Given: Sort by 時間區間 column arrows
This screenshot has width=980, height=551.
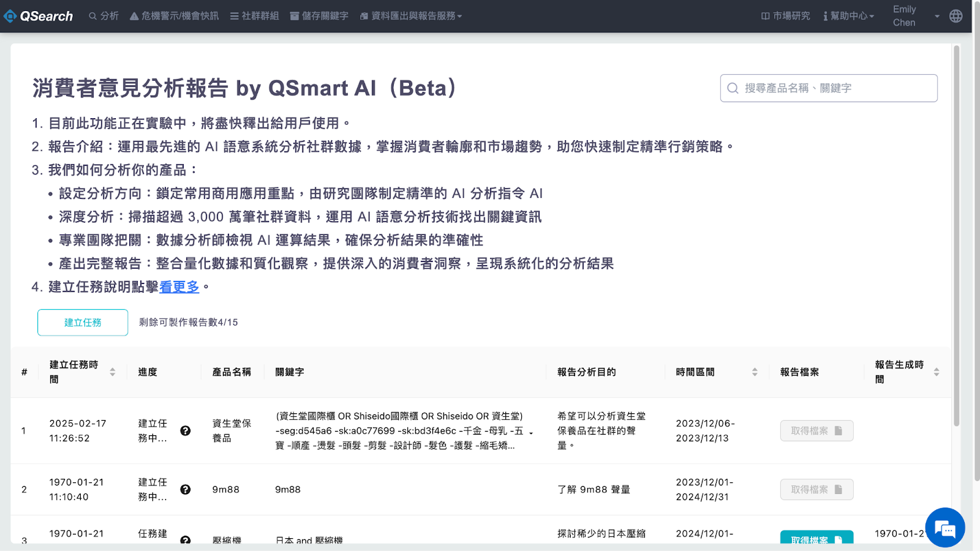Looking at the screenshot, I should point(755,372).
